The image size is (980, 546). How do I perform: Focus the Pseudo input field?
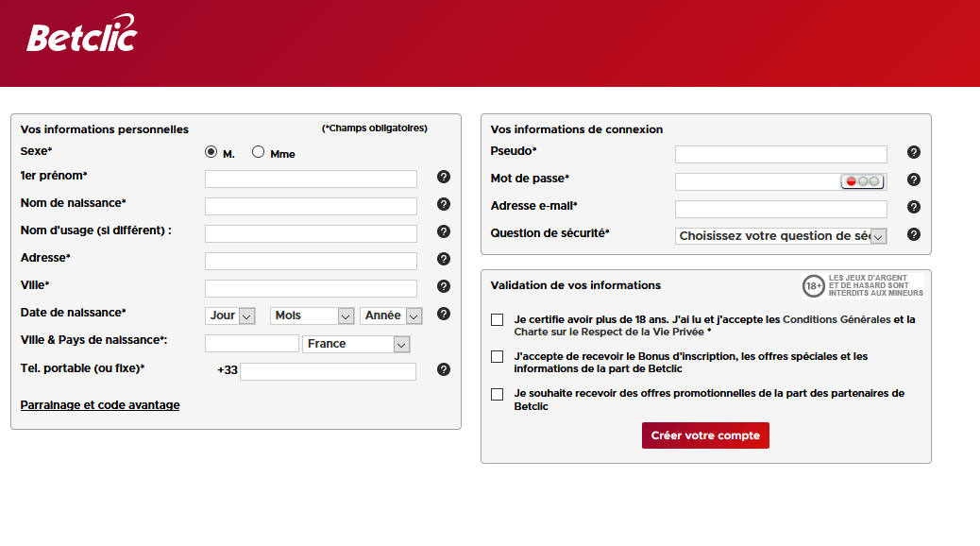[x=781, y=155]
